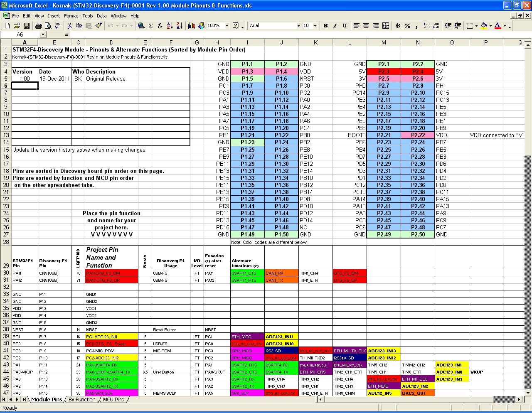Expand the Redo history arrow
Viewport: 532px width, 413px height.
click(132, 26)
